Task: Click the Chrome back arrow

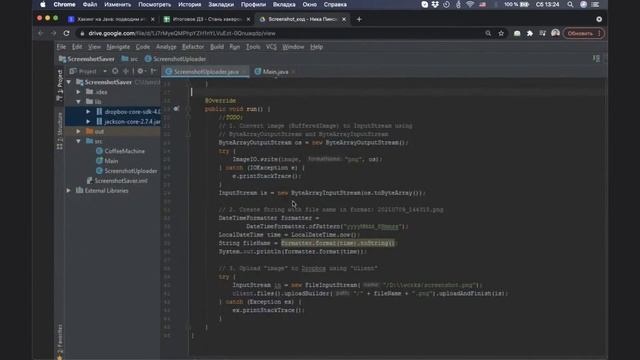Action: coord(40,33)
